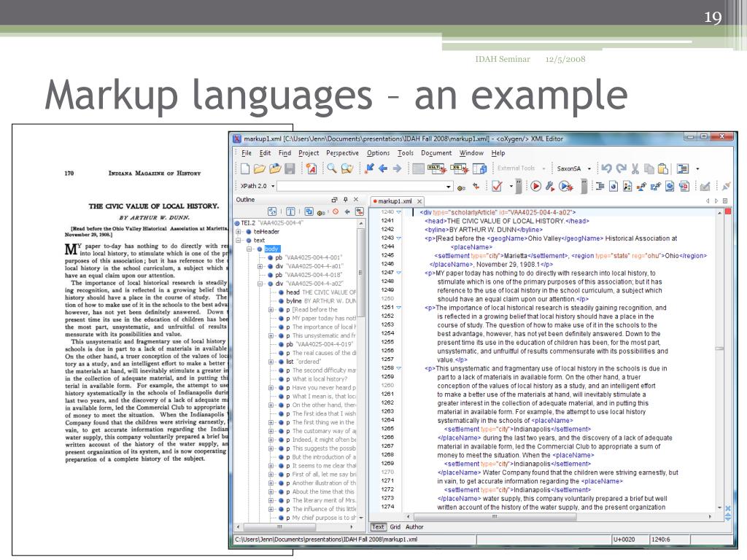
Task: Open the XQuery debugger icon
Action: coord(460,168)
